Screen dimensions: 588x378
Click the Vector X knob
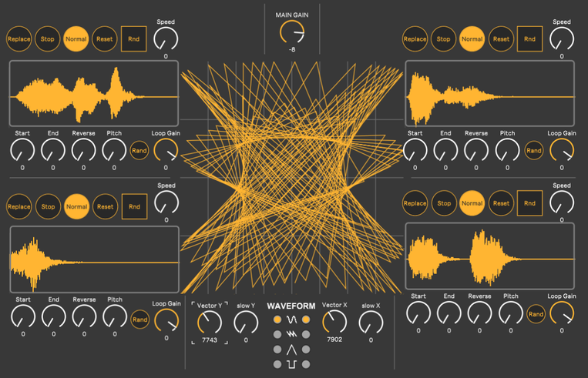(x=334, y=322)
